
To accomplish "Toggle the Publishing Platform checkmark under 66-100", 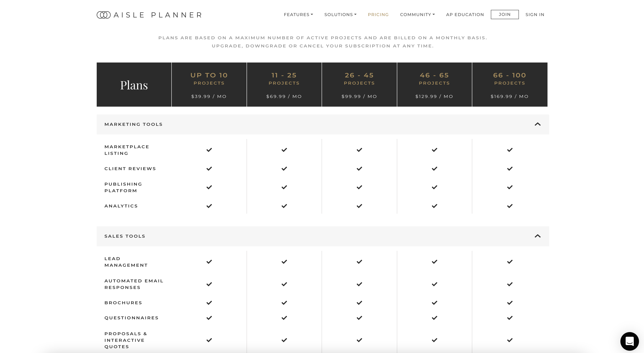I will click(510, 187).
